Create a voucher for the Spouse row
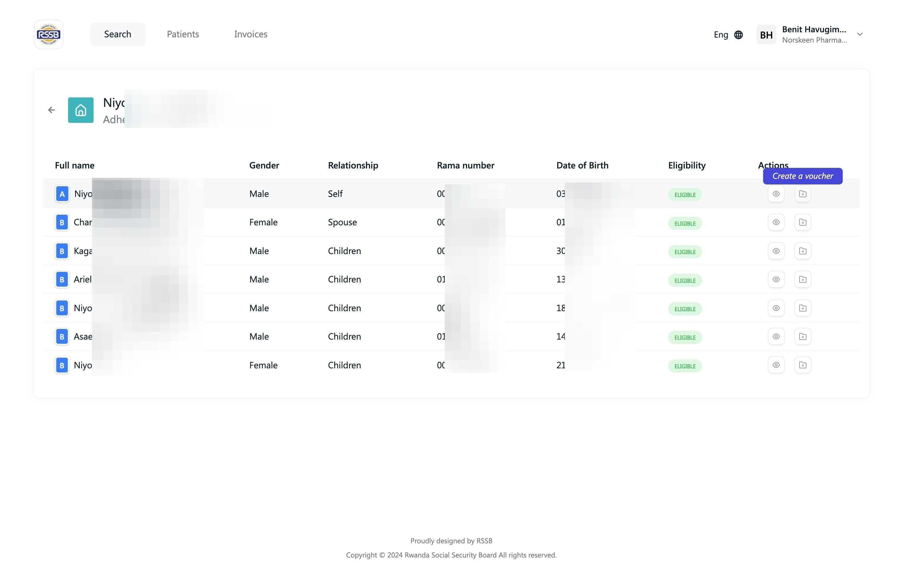Screen dimensions: 903x588 click(x=802, y=222)
